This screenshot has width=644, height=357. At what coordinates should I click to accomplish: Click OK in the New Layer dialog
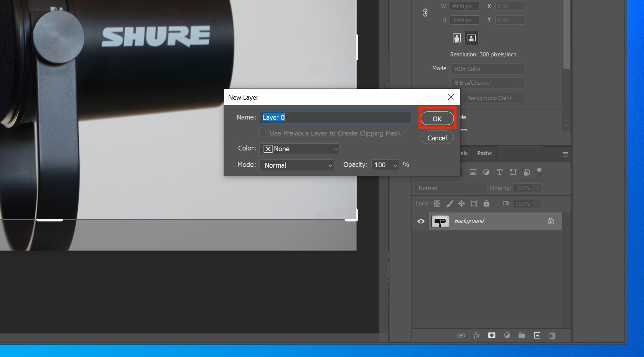437,119
